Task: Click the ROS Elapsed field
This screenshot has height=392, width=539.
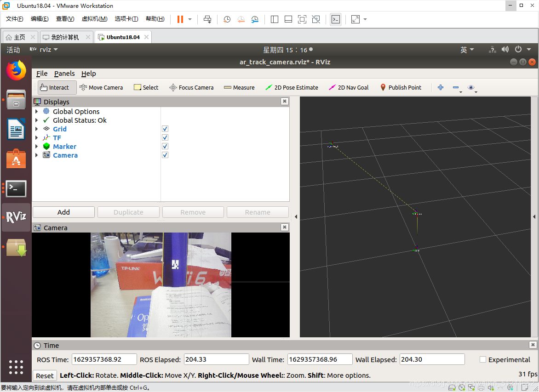Action: click(216, 359)
